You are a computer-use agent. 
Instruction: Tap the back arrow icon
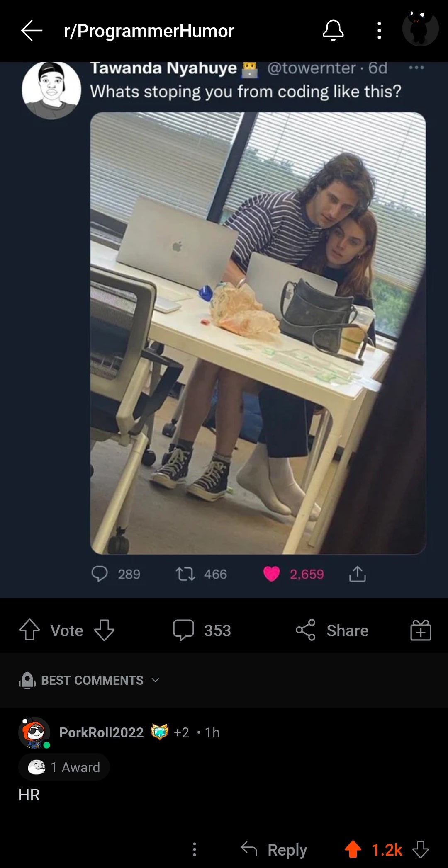point(32,31)
